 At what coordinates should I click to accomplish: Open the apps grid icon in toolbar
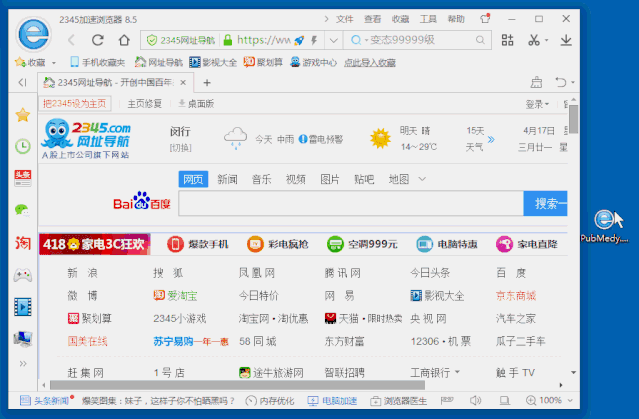coord(507,40)
